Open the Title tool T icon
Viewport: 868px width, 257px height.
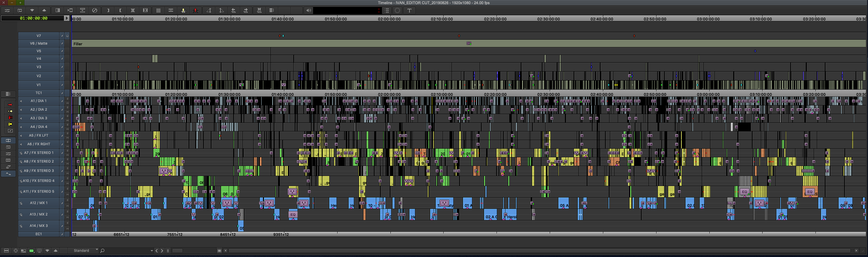tap(409, 10)
